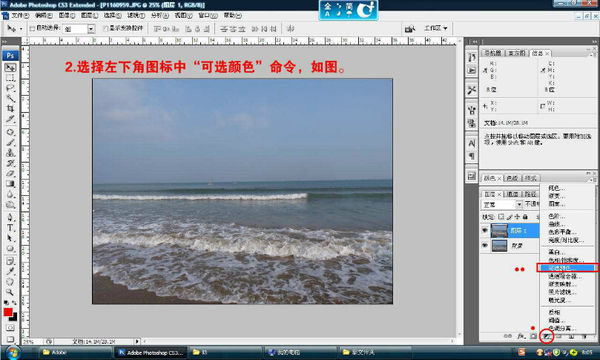Open Adobe Bridge from options bar
This screenshot has width=600, height=360.
tap(410, 29)
